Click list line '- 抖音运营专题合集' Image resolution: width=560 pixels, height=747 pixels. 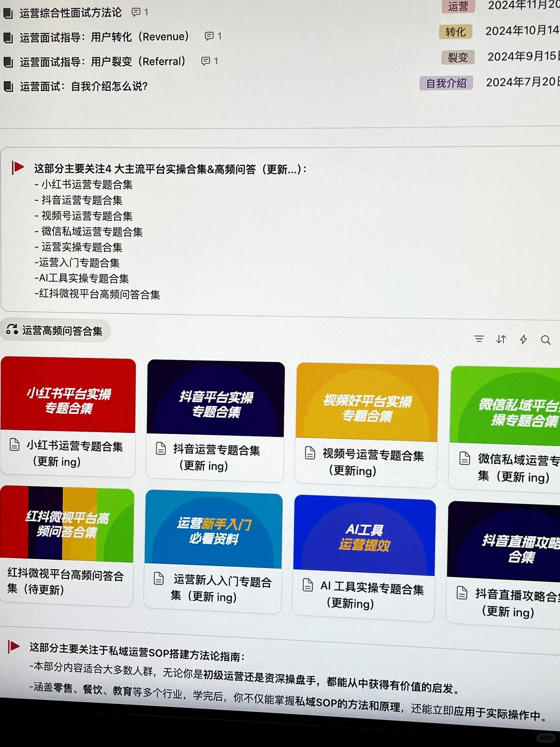pyautogui.click(x=78, y=200)
